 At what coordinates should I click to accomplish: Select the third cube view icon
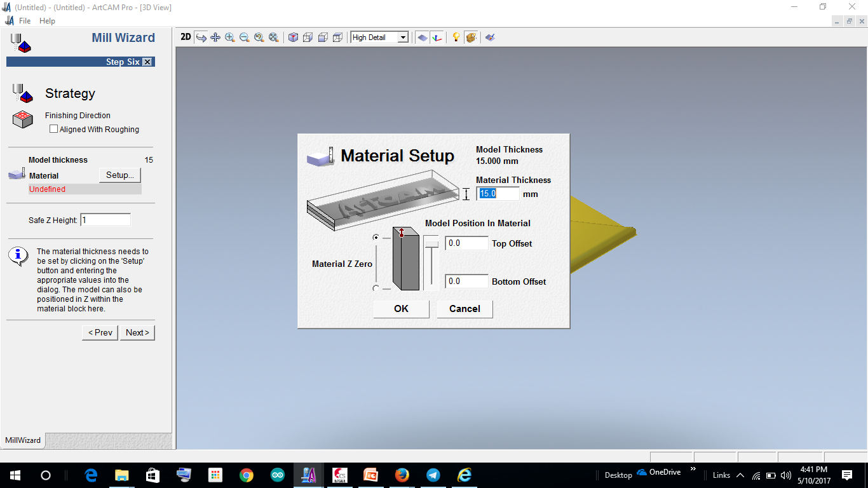[323, 37]
